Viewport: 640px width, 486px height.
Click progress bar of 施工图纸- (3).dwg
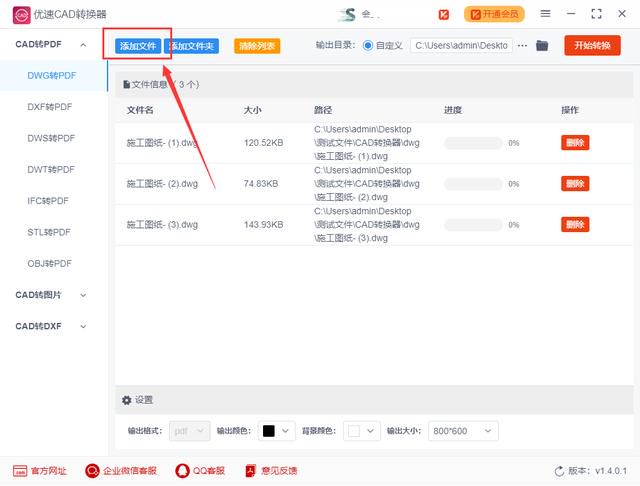point(473,225)
